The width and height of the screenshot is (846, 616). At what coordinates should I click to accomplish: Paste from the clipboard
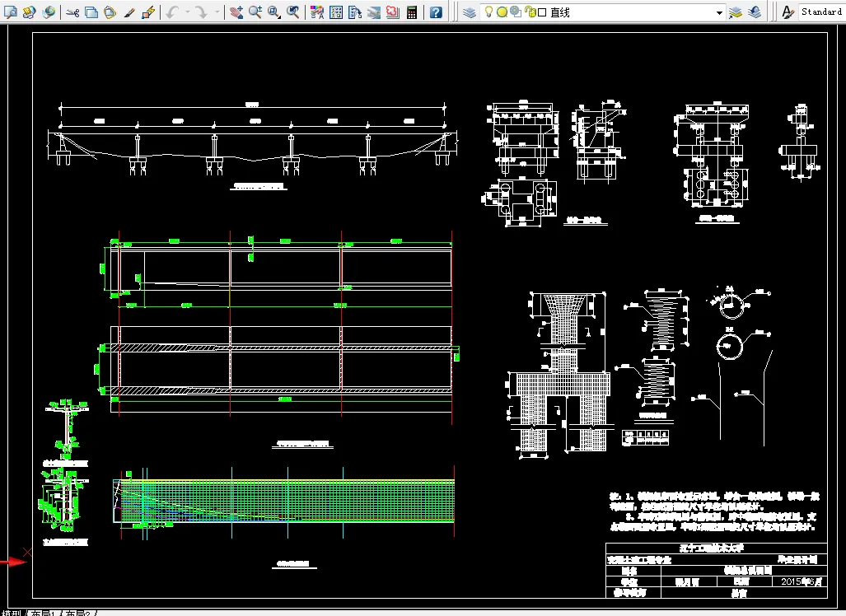[x=110, y=12]
